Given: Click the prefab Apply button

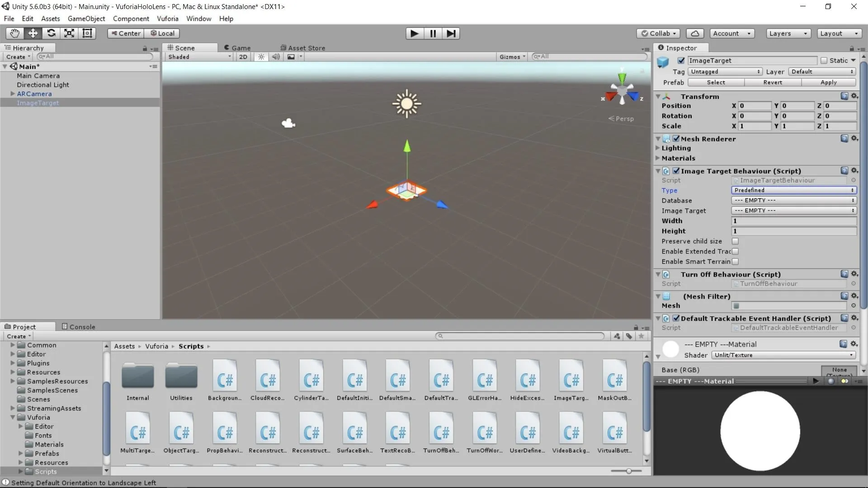Looking at the screenshot, I should (828, 82).
